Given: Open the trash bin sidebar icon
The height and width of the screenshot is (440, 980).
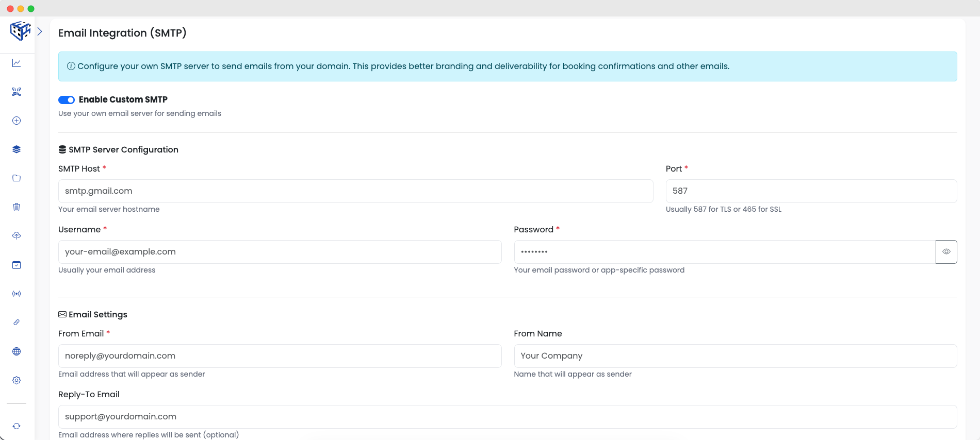Looking at the screenshot, I should [17, 207].
